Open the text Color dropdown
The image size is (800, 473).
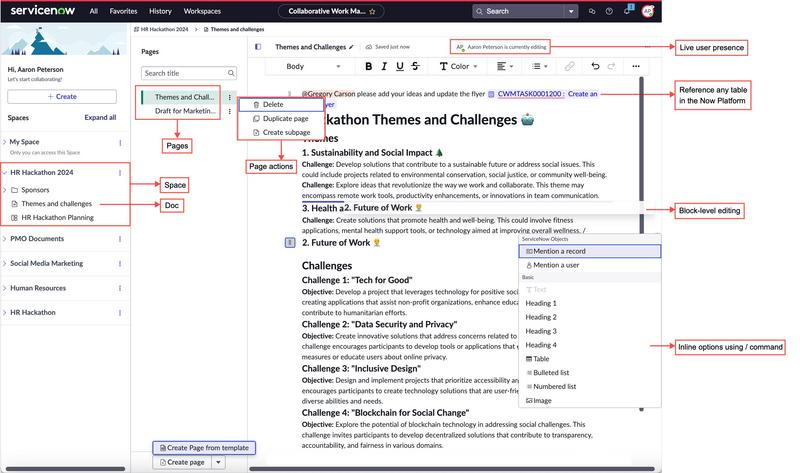459,66
